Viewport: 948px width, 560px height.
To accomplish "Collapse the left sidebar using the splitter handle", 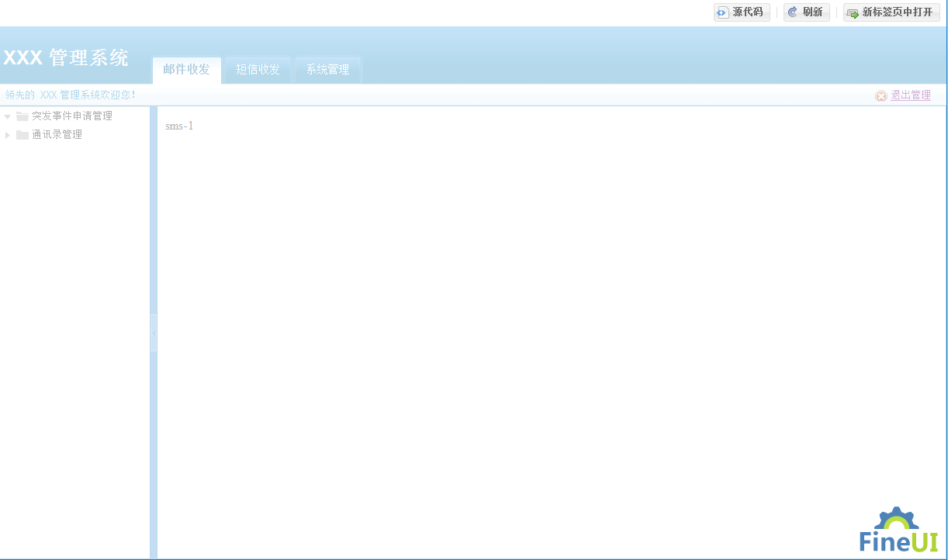I will (154, 333).
